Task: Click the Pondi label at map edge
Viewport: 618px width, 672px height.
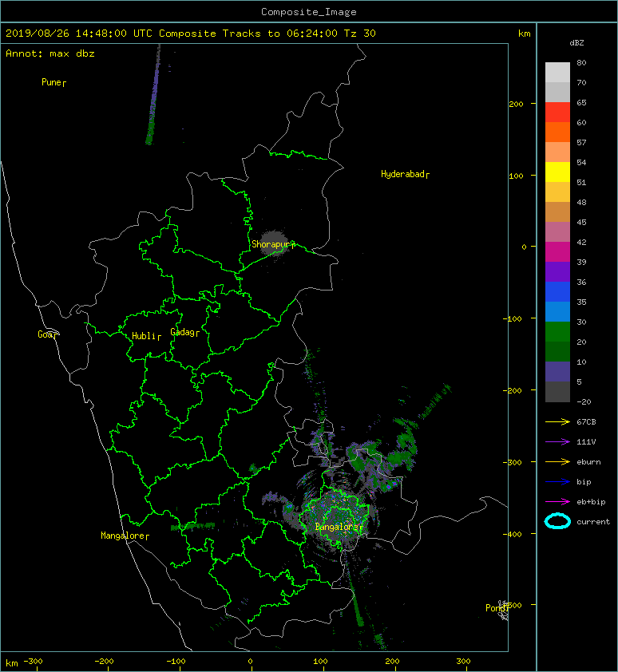Action: [x=497, y=607]
